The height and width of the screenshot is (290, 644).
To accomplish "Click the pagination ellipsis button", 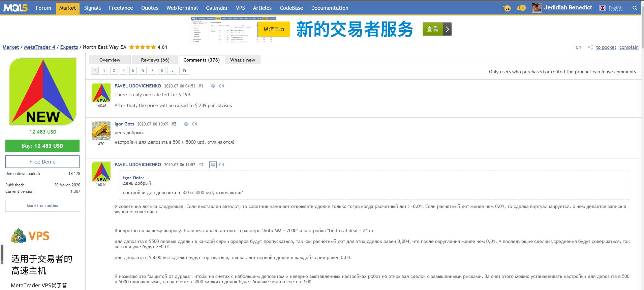I will [x=172, y=71].
